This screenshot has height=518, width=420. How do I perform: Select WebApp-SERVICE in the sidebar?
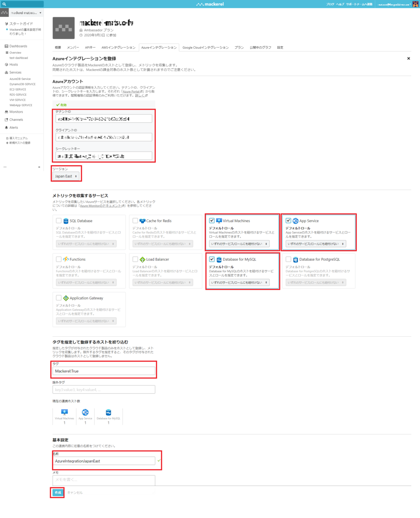click(x=21, y=105)
